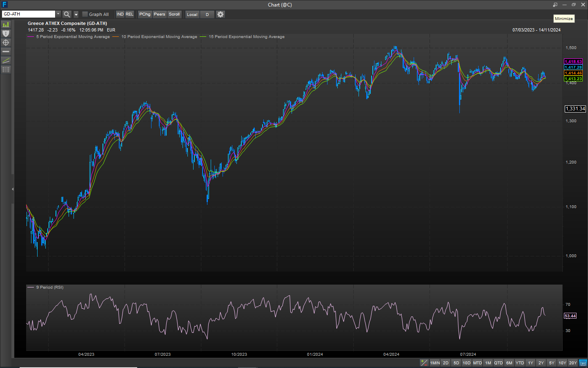Select the crosshair tool

click(x=6, y=43)
